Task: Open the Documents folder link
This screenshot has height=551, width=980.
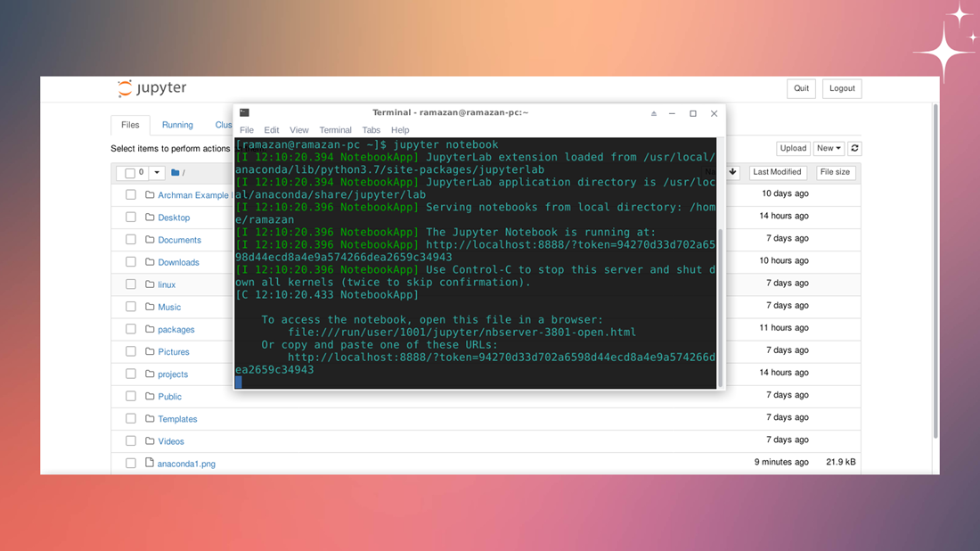Action: 179,240
